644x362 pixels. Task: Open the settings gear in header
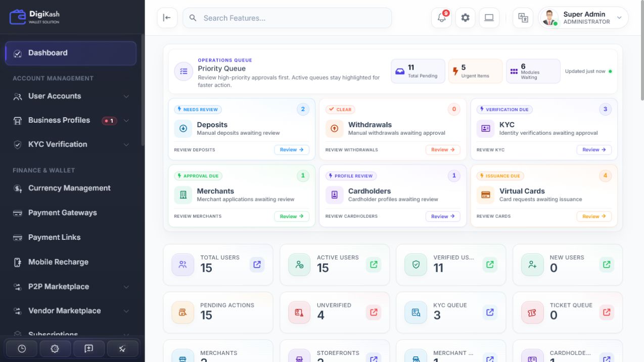tap(465, 18)
